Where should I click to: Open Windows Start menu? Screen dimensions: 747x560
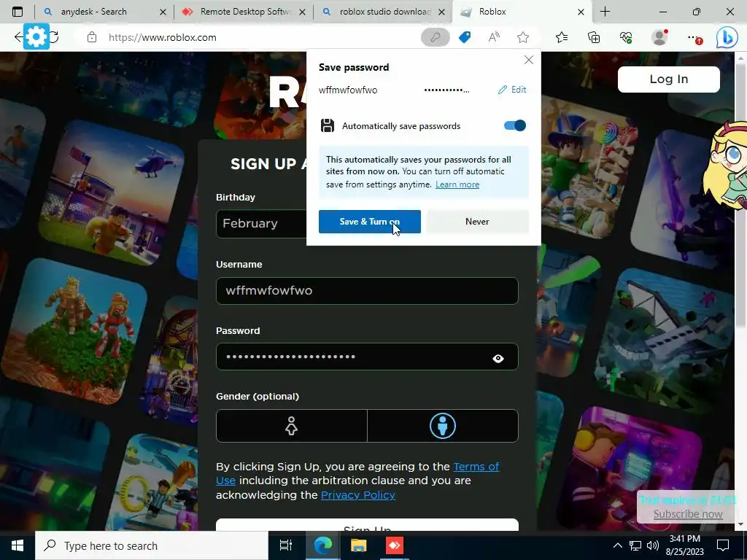point(18,545)
